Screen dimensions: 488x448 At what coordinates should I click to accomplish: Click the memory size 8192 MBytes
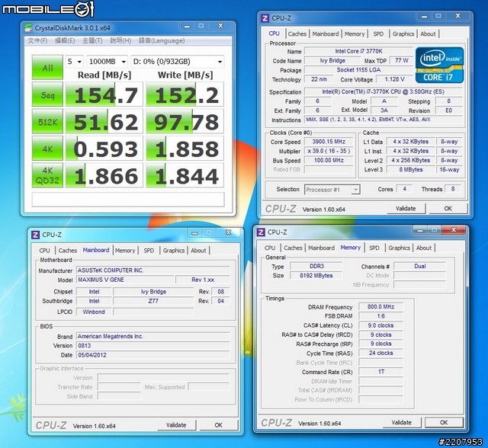pos(316,276)
